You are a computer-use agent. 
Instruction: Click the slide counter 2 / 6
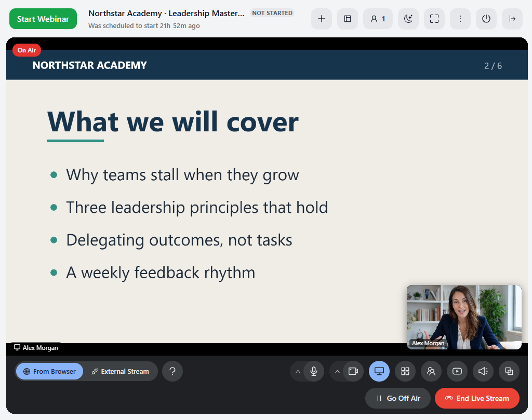click(x=493, y=66)
